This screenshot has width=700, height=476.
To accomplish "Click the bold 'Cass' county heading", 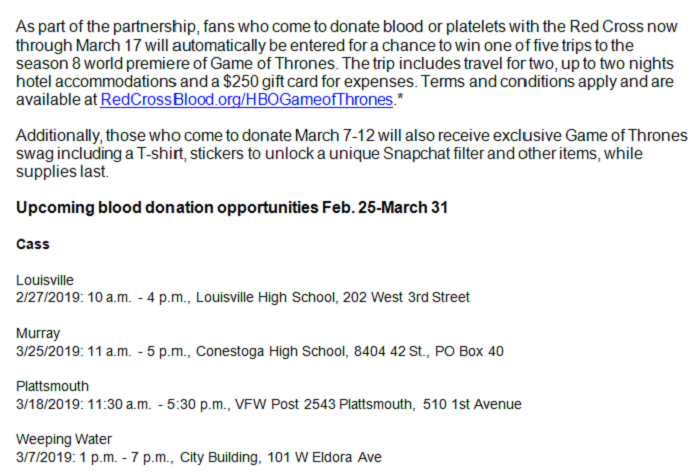I will (33, 244).
